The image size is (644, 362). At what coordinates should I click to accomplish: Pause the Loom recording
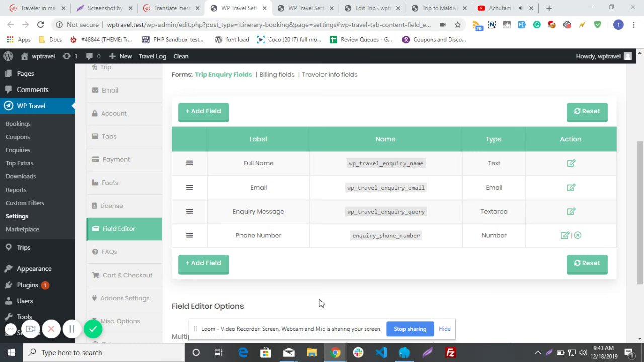[x=72, y=329]
